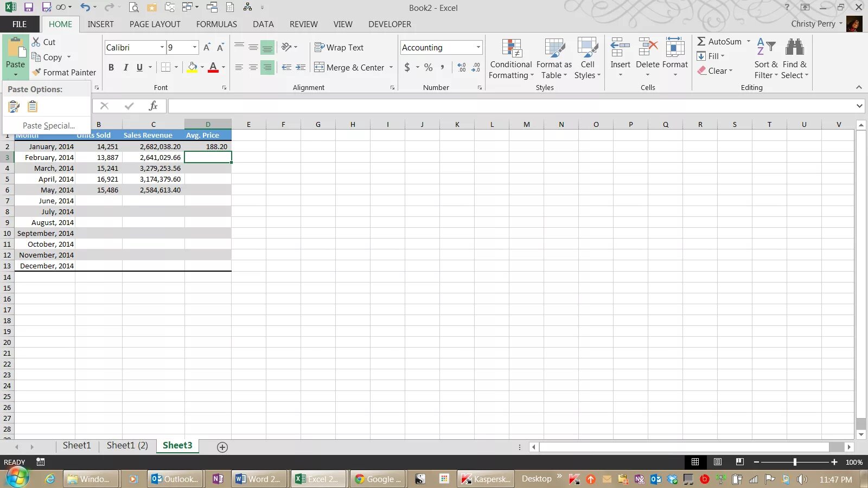Click the Delete cells icon
The width and height of the screenshot is (868, 488).
coord(648,48)
